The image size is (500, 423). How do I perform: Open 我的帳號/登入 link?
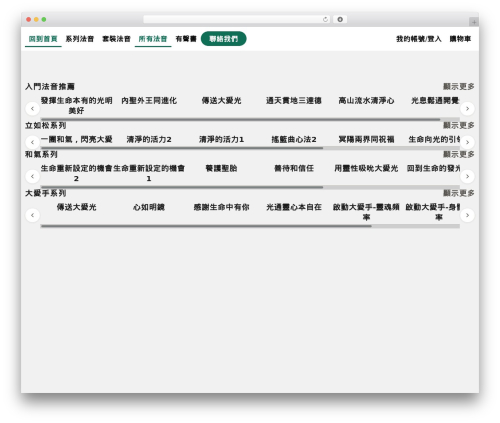click(x=419, y=39)
